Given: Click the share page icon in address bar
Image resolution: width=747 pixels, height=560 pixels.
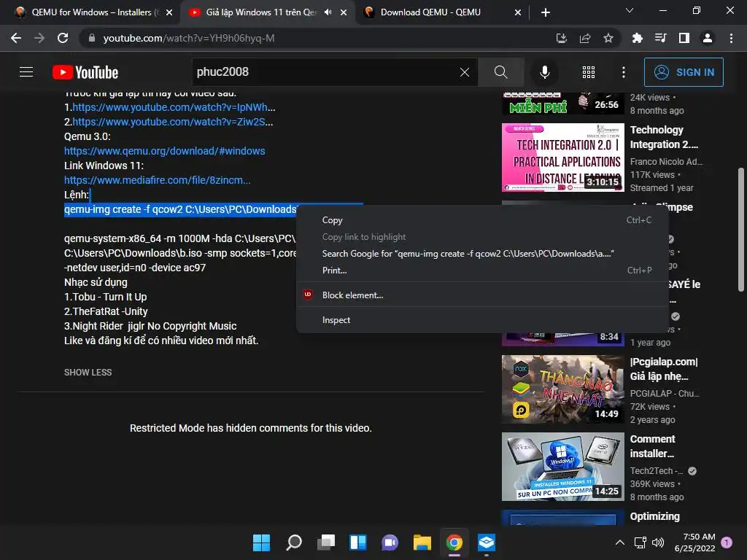Looking at the screenshot, I should tap(584, 38).
